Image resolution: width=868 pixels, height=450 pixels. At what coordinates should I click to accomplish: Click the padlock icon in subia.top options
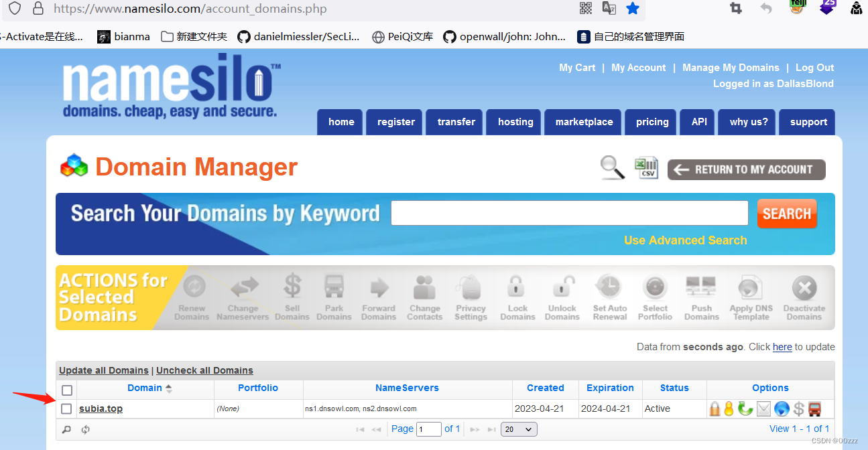715,408
